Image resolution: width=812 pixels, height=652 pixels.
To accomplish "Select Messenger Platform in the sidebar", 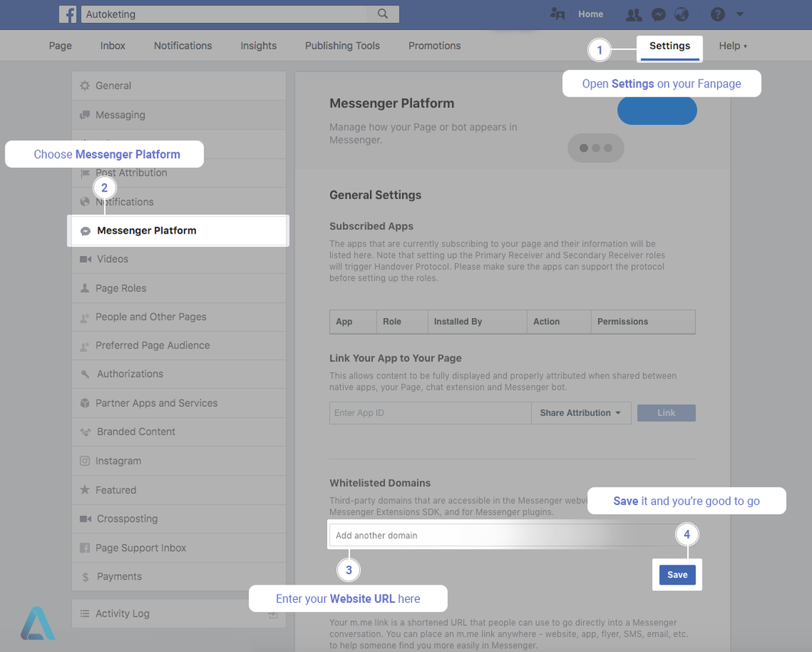I will 146,231.
